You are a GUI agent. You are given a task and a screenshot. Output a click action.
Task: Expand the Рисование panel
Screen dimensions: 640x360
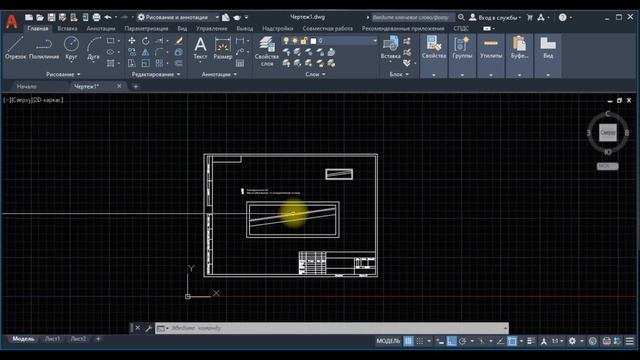63,74
